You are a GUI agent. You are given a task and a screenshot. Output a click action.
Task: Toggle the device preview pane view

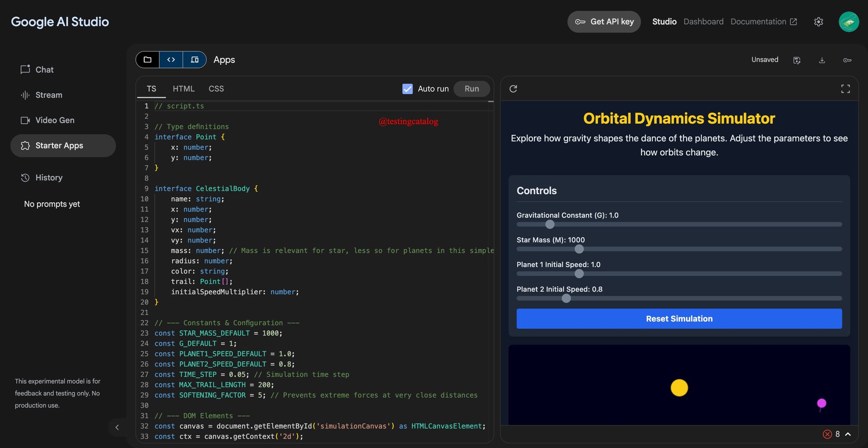pos(195,59)
